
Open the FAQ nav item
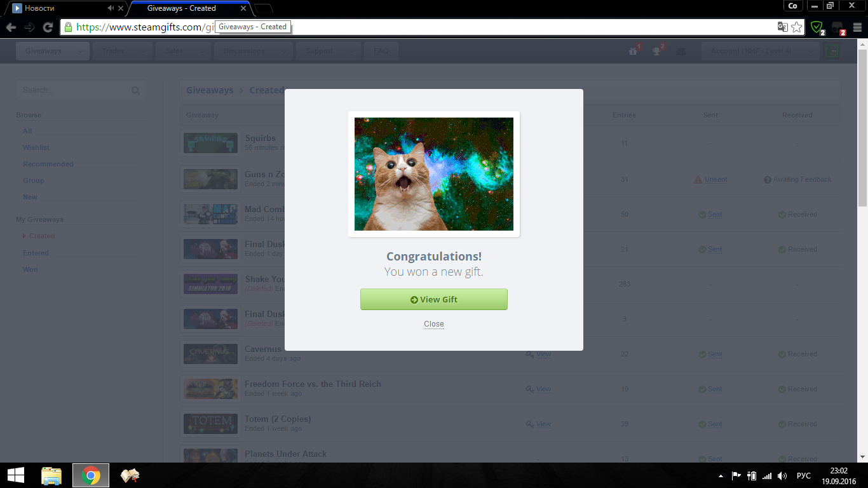tap(381, 51)
